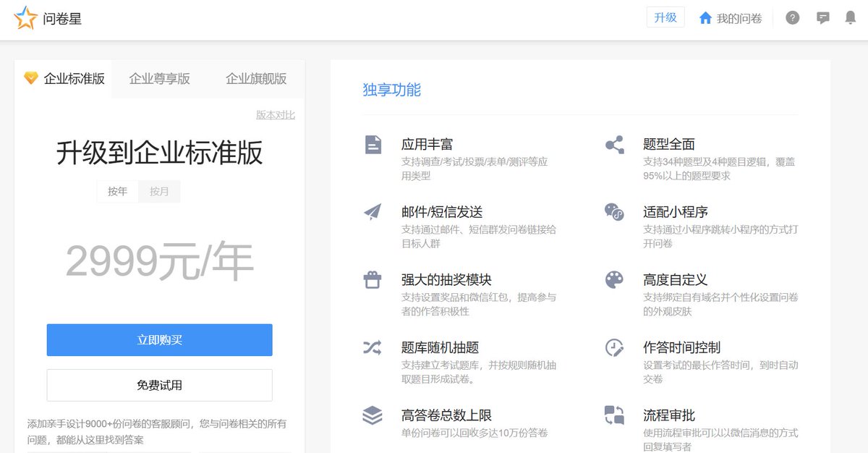868x453 pixels.
Task: Click the 独享功能 section title
Action: click(392, 90)
